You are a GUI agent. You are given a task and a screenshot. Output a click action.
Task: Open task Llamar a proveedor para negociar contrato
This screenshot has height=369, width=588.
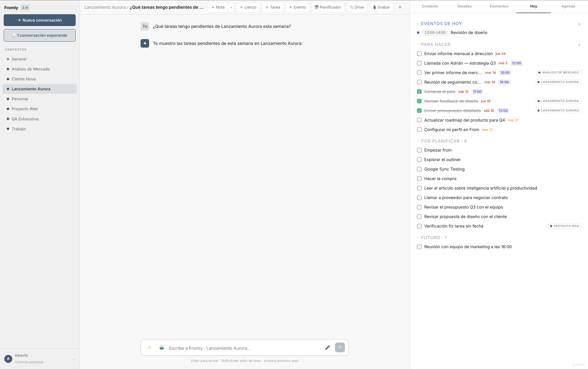(x=466, y=198)
